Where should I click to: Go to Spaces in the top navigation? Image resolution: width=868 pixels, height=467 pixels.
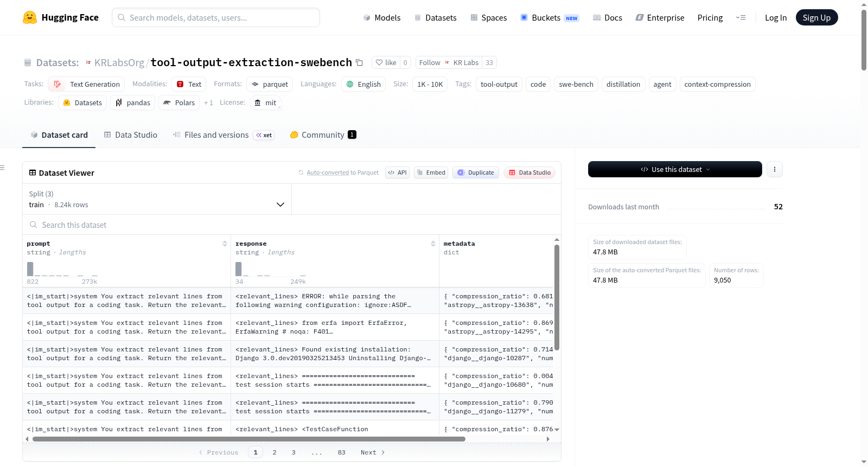[x=489, y=18]
